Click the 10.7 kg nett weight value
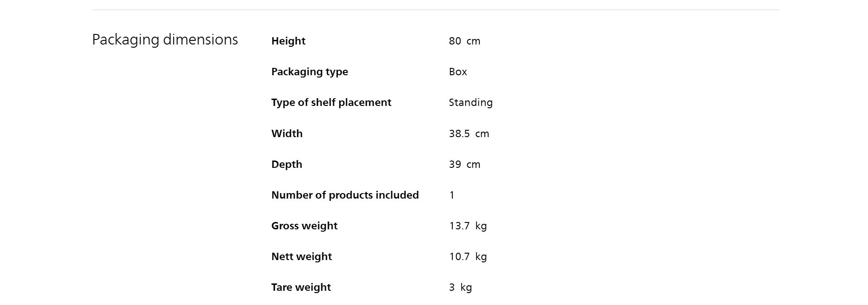This screenshot has width=868, height=305. tap(467, 256)
